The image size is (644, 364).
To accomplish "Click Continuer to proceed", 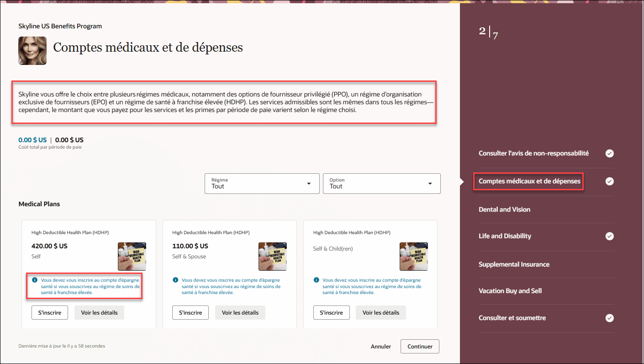I will [x=419, y=346].
